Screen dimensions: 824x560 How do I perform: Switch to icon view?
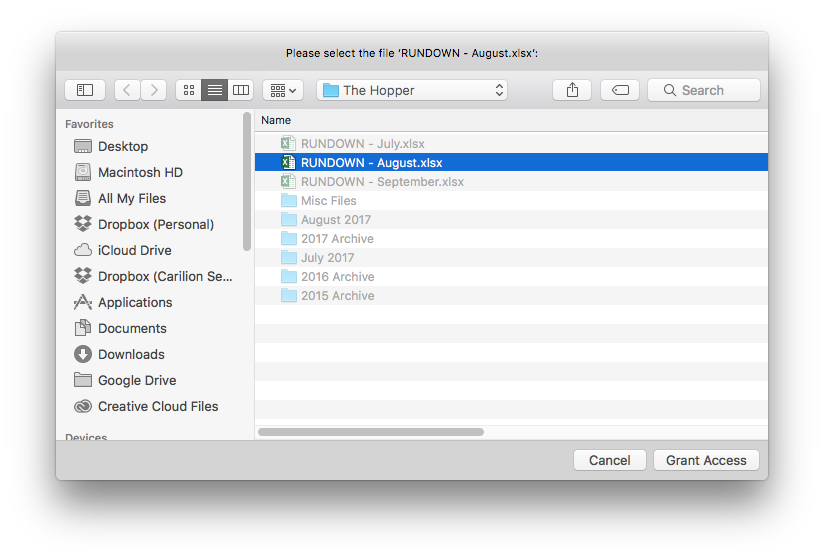pos(189,90)
